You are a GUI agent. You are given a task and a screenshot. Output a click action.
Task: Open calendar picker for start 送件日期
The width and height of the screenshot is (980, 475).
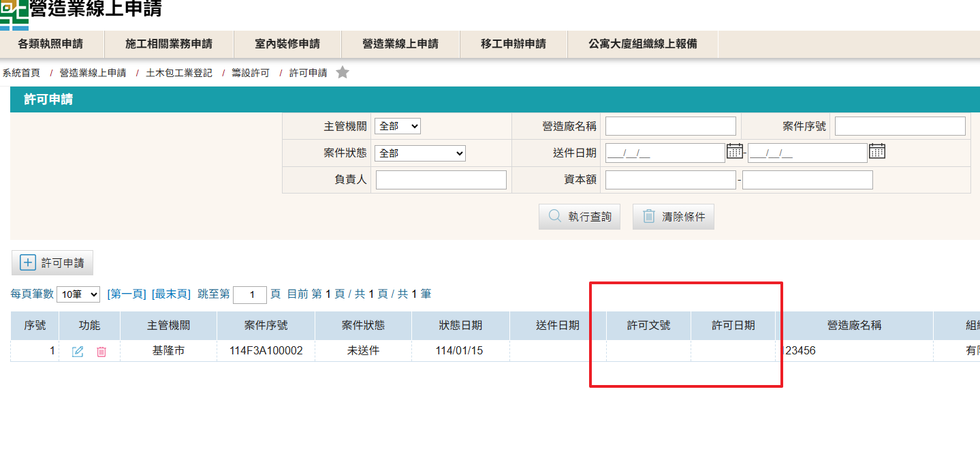734,151
